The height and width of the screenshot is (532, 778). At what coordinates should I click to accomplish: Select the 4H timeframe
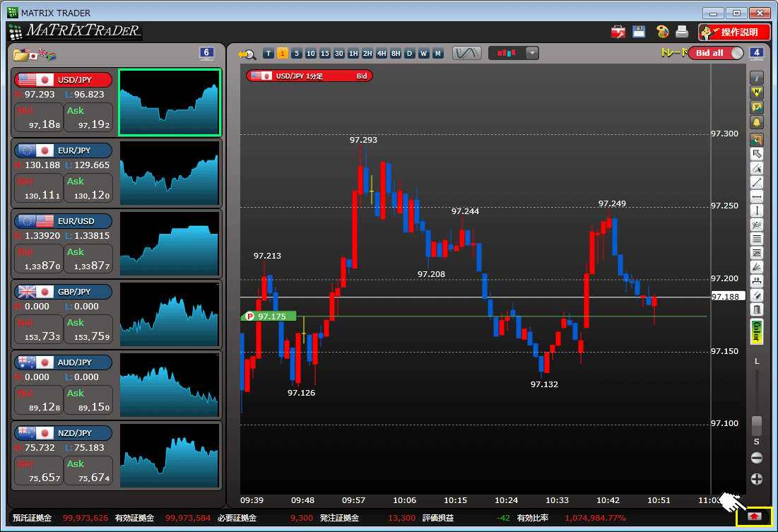[x=382, y=53]
